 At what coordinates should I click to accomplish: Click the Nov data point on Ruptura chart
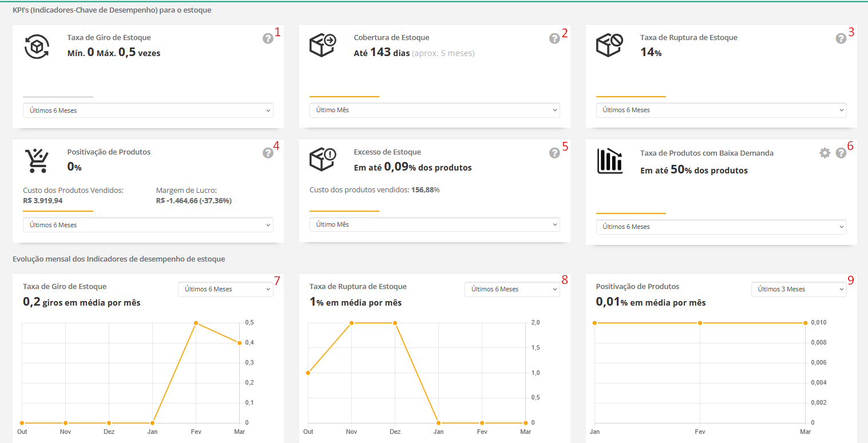click(x=351, y=323)
